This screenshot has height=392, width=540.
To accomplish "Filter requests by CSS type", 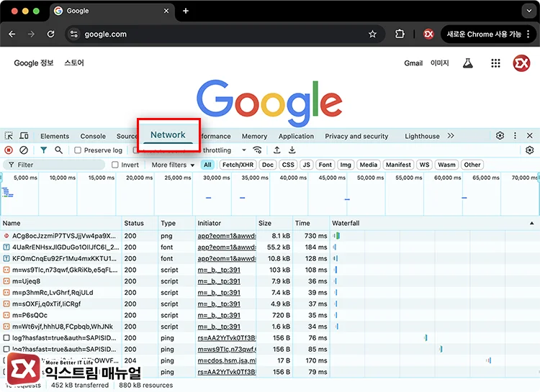I will point(288,165).
